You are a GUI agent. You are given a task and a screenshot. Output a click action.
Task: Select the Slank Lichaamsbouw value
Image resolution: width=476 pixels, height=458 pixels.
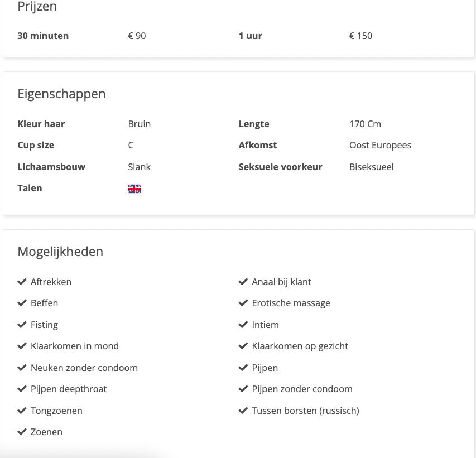pyautogui.click(x=140, y=167)
